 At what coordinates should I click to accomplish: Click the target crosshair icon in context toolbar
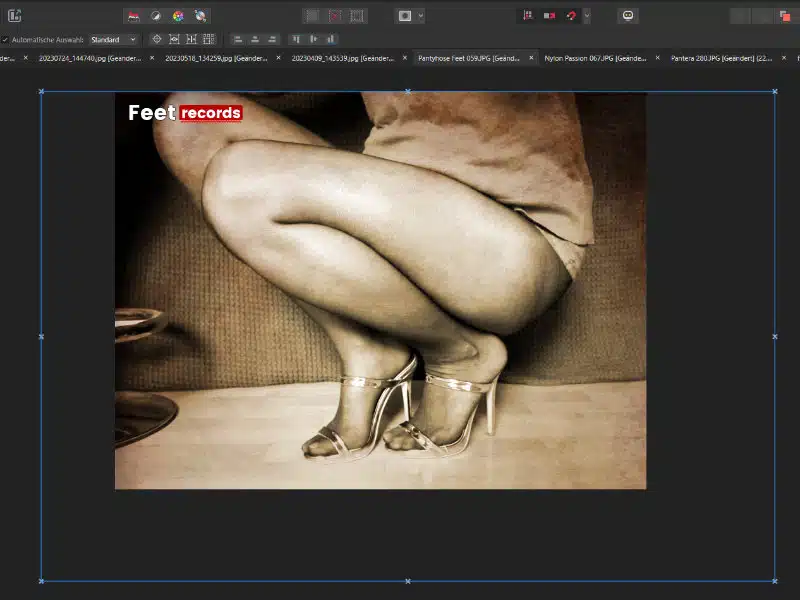click(x=157, y=39)
